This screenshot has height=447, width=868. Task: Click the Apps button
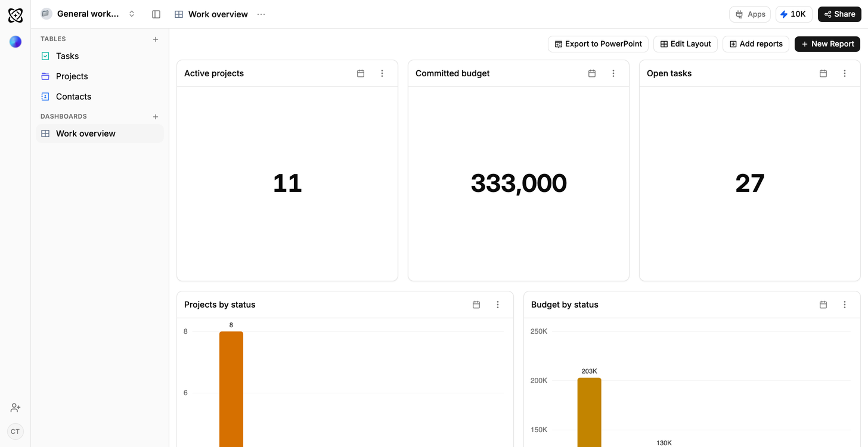(x=750, y=14)
